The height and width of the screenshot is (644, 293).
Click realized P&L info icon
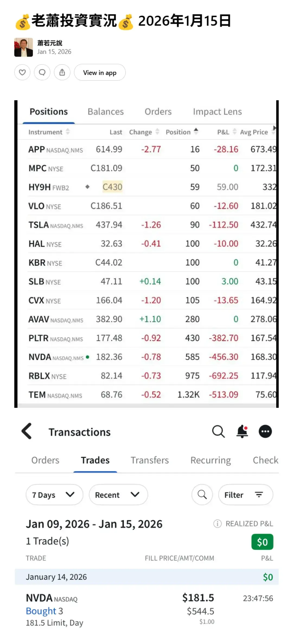[217, 524]
